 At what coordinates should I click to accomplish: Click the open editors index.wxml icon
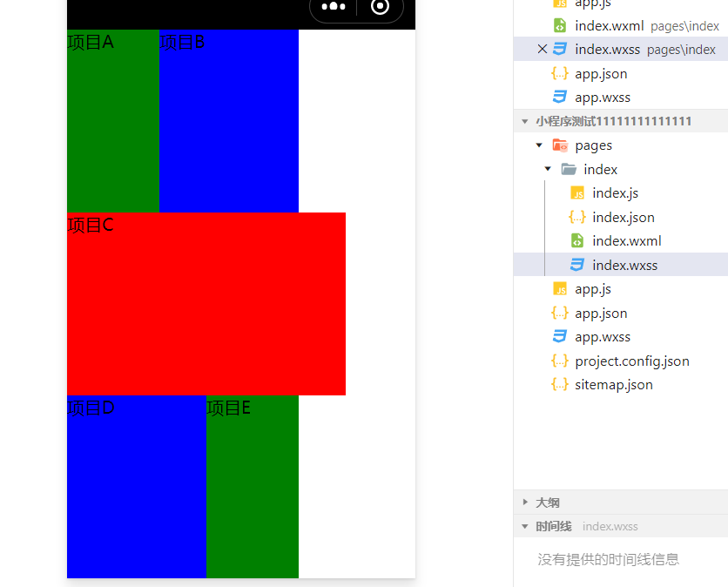coord(560,25)
